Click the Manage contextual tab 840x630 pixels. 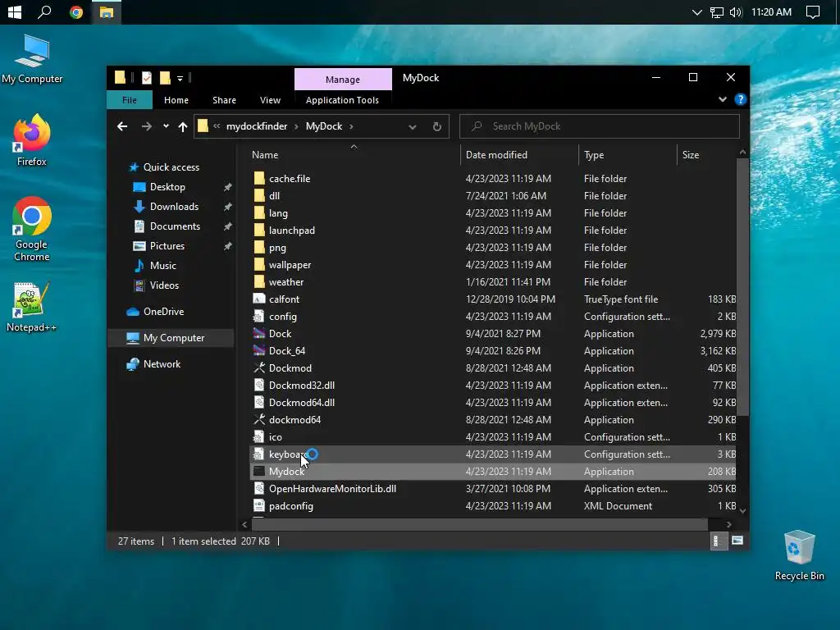pos(343,80)
